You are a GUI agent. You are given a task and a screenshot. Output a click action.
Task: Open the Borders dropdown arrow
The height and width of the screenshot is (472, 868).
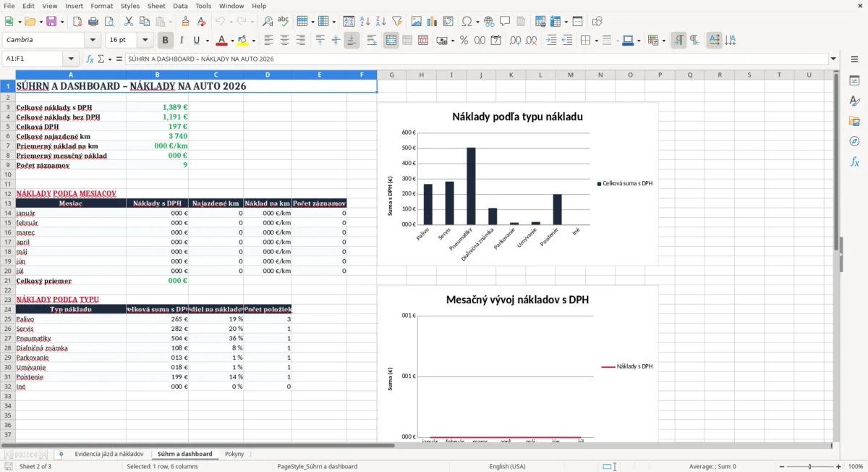point(596,41)
